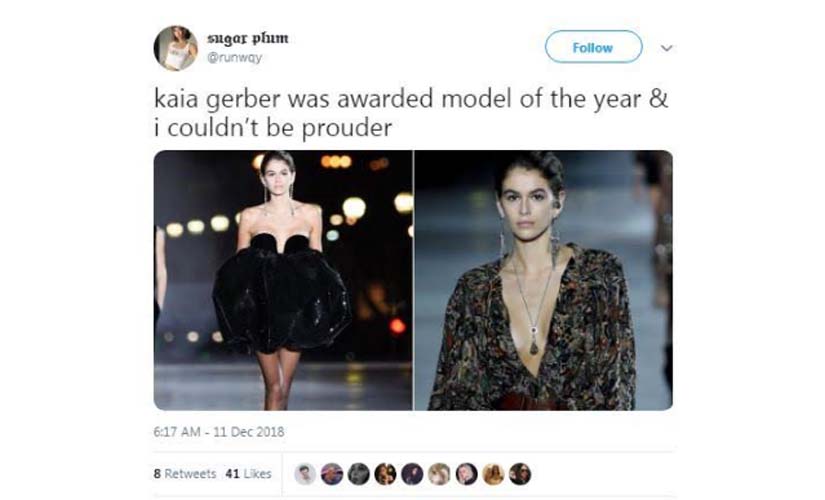Screen dimensions: 825x500
Task: Click the Follow button
Action: point(593,47)
